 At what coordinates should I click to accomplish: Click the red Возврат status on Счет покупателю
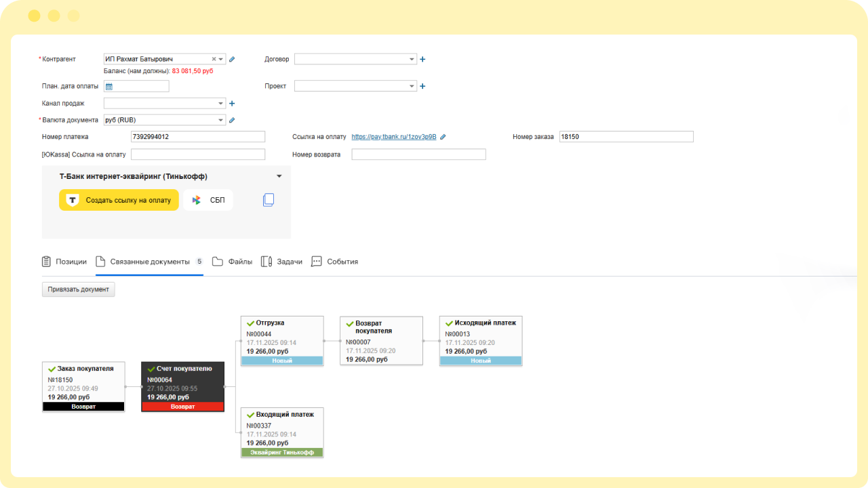click(x=182, y=407)
